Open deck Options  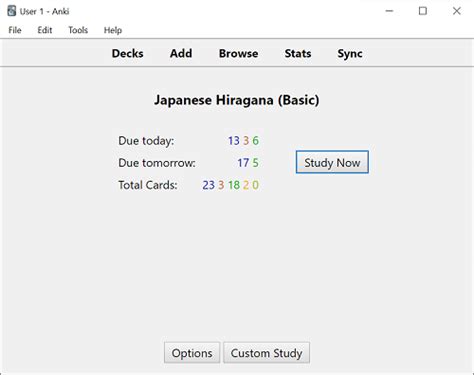[192, 353]
